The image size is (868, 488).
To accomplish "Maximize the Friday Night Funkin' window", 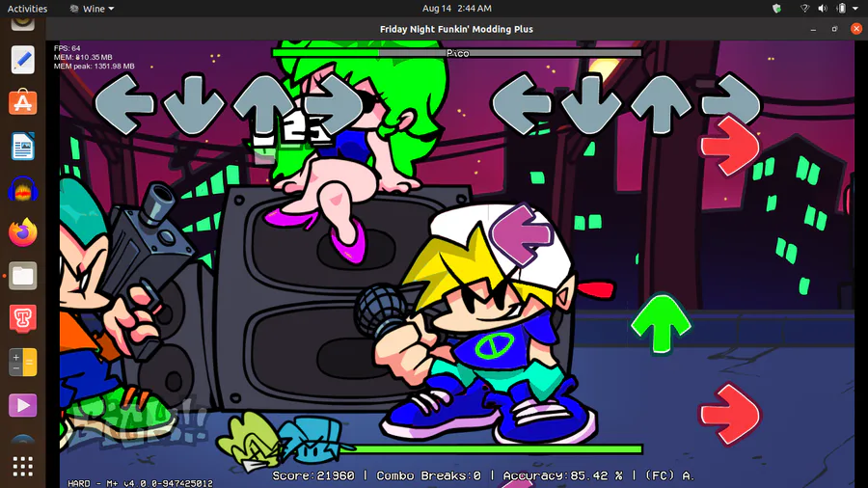I will pos(835,29).
